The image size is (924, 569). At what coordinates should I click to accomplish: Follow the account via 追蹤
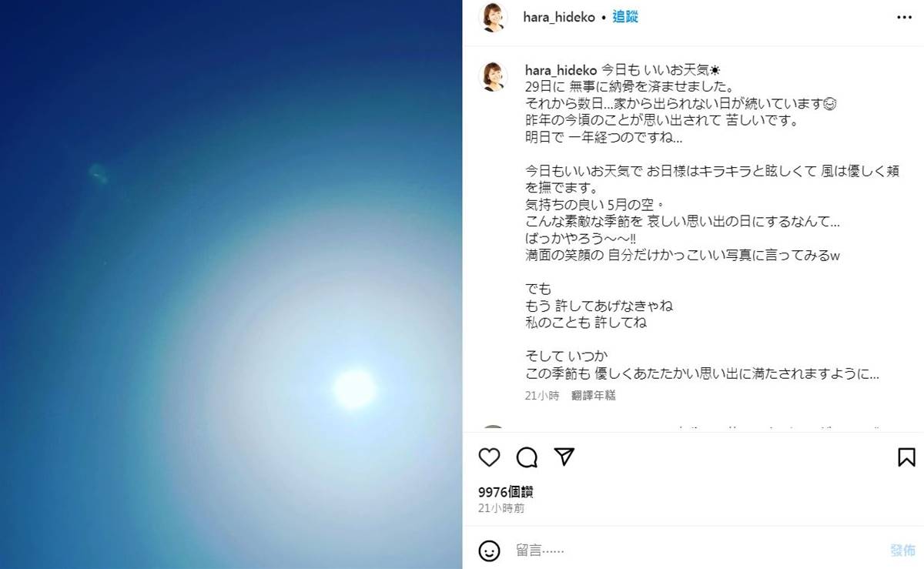point(625,17)
